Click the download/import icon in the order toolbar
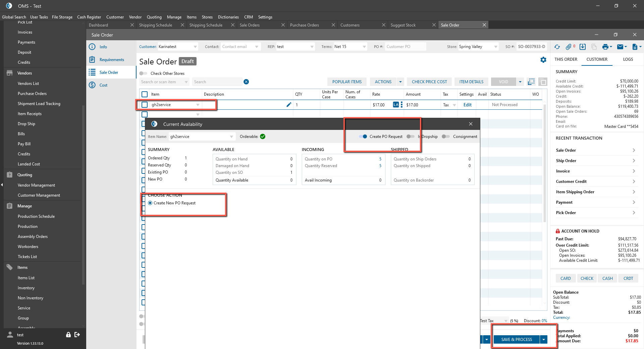Viewport: 644px width, 349px height. [x=583, y=47]
